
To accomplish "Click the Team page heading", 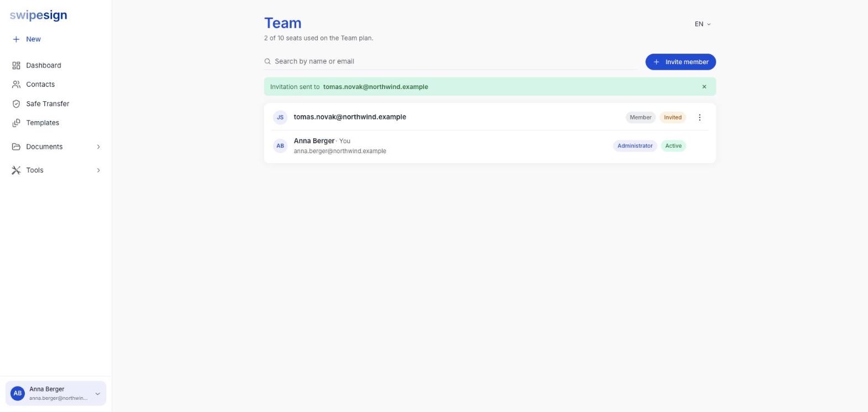I will coord(283,23).
